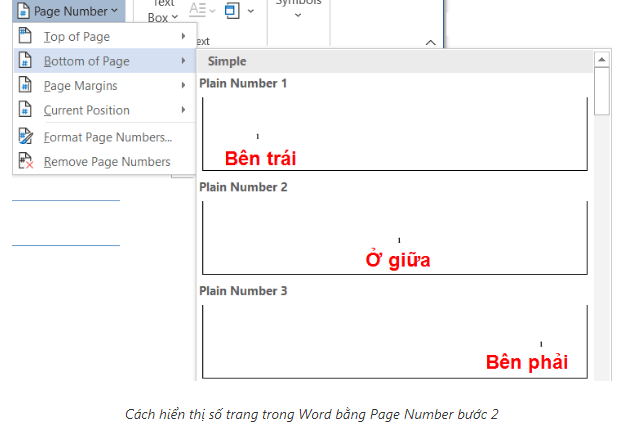Pick the Plain Number 1 preview
This screenshot has height=425, width=618.
click(x=394, y=132)
